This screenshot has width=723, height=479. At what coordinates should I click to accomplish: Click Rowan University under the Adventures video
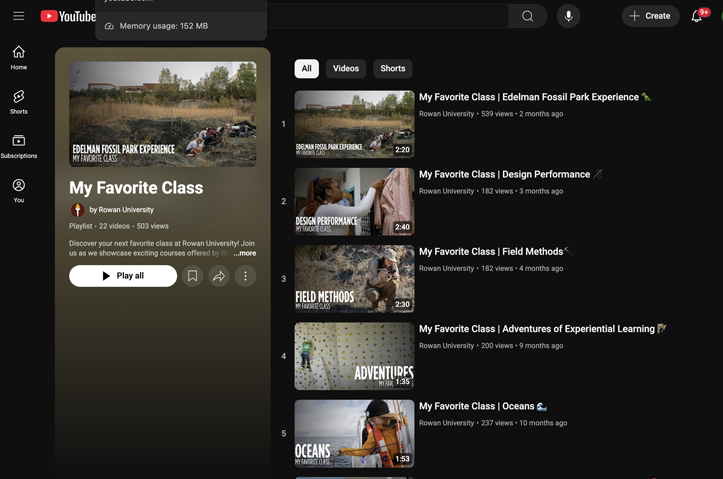point(446,346)
